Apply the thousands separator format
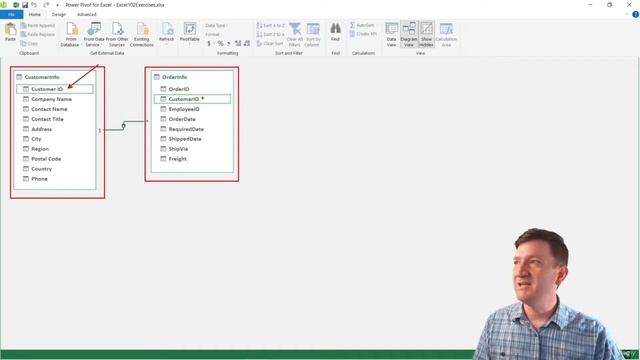 (229, 43)
